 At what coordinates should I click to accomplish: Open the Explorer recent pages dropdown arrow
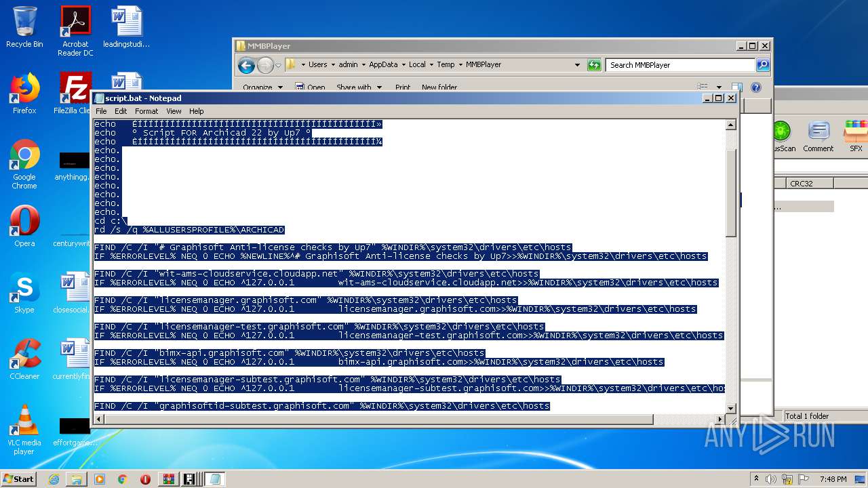click(278, 65)
